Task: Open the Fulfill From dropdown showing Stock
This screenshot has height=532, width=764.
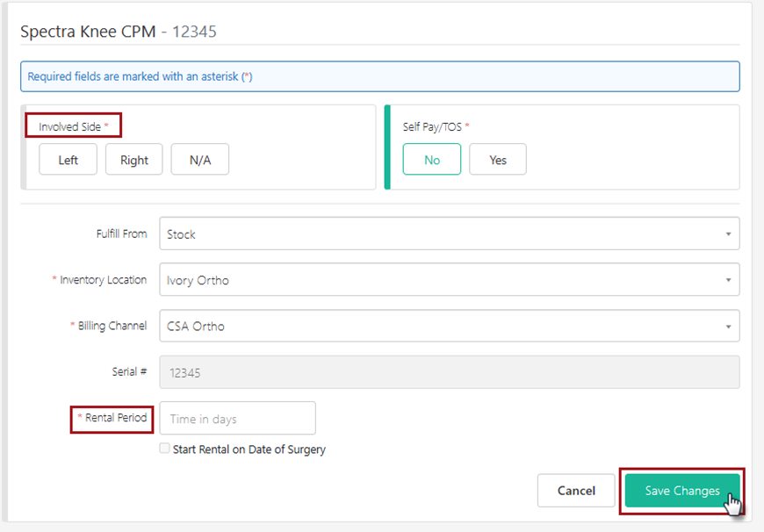Action: [x=449, y=234]
